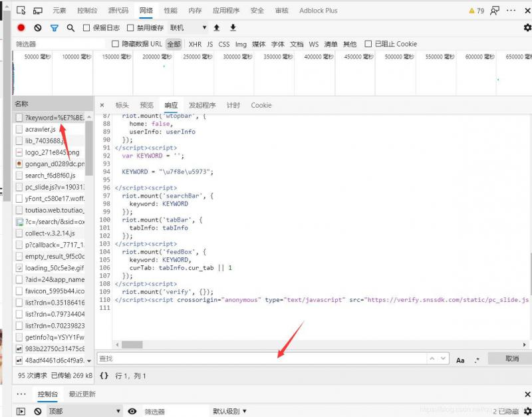
Task: Filter requests by JS type
Action: [210, 44]
